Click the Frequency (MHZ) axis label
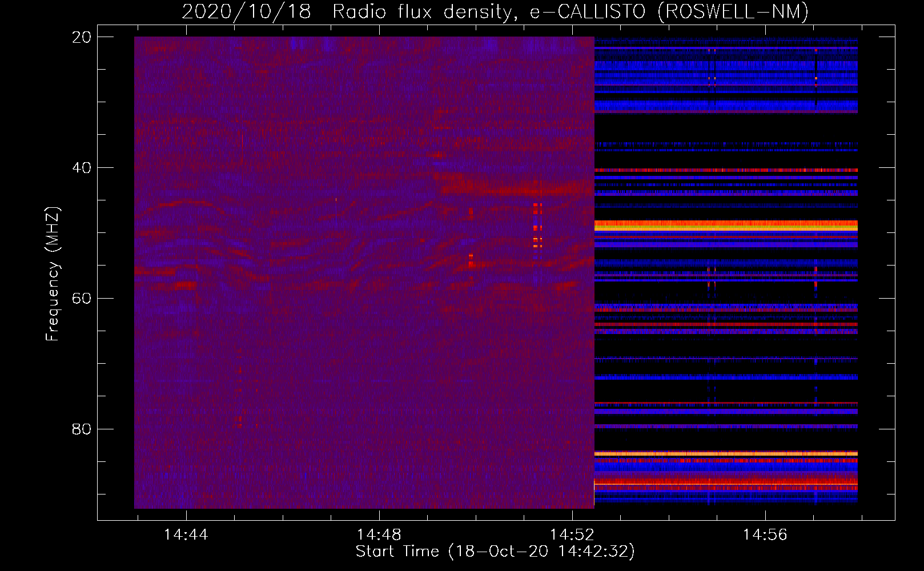Screen dimensions: 924x571 [53, 274]
